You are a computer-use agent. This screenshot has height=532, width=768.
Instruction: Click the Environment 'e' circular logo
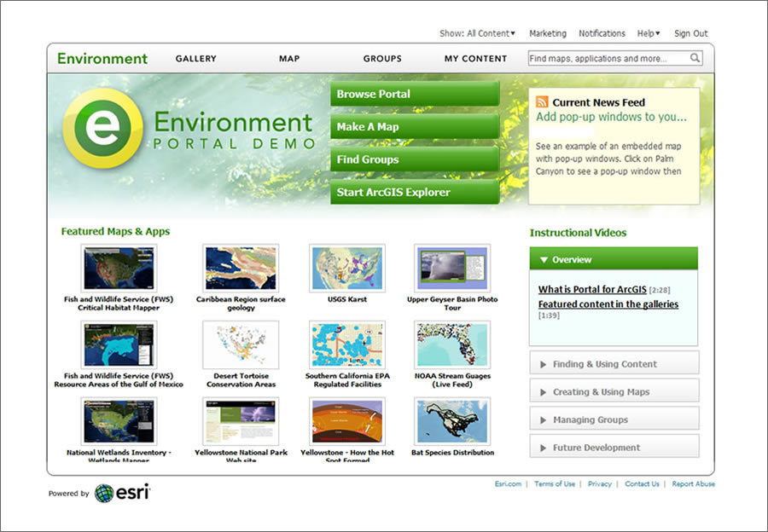(103, 128)
